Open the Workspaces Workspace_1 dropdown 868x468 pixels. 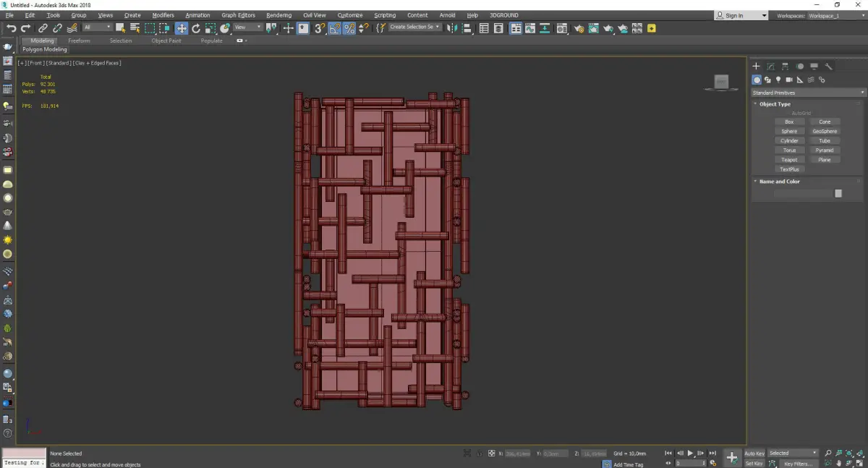tap(835, 15)
